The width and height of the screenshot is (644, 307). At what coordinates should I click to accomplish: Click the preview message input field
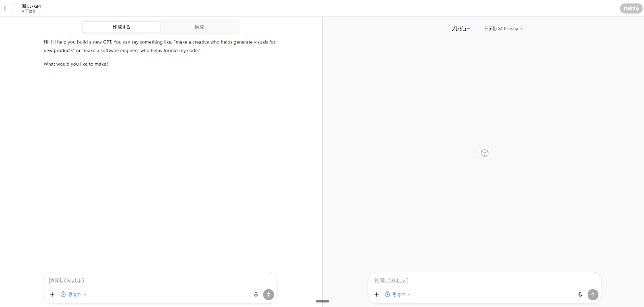point(485,280)
